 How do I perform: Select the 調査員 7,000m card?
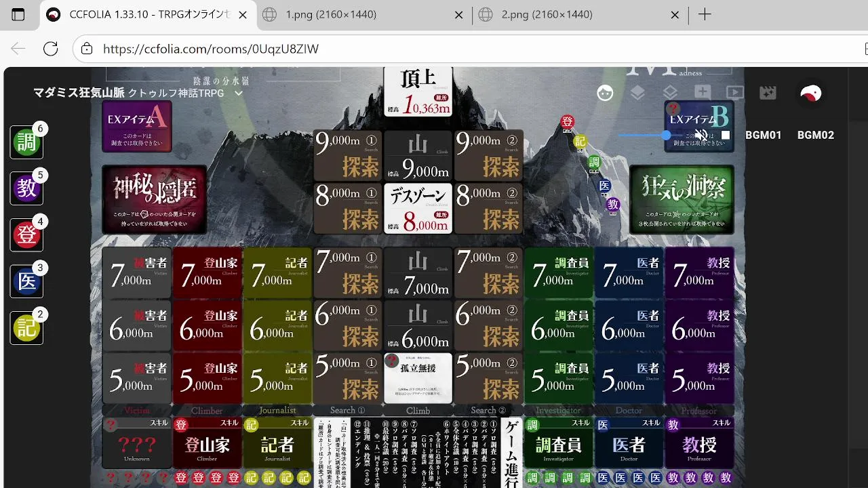(559, 272)
